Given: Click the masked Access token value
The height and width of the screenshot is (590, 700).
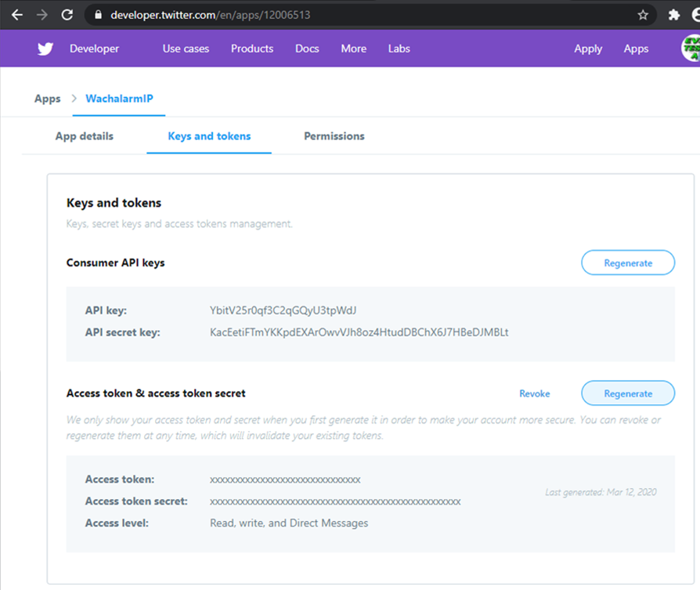Looking at the screenshot, I should pos(285,480).
